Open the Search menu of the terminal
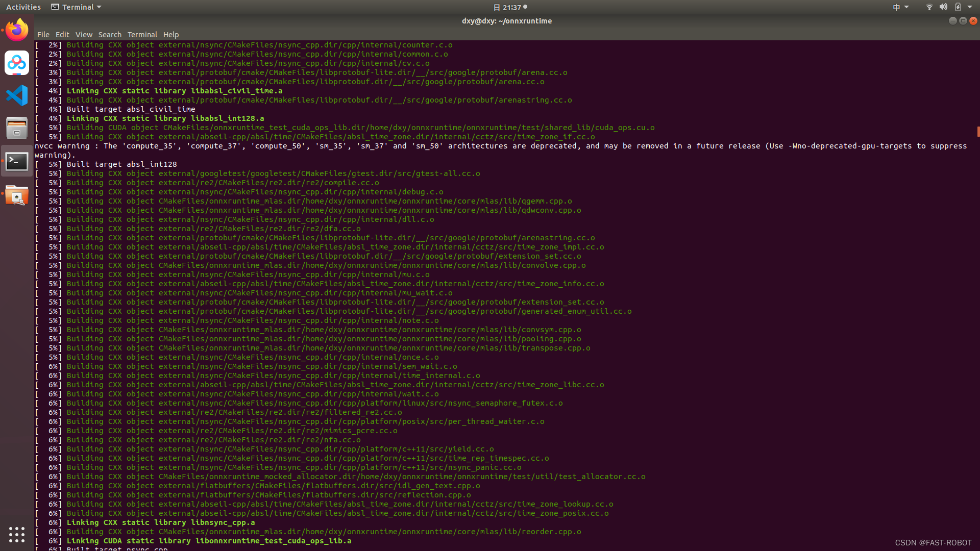Viewport: 980px width, 551px height. click(x=110, y=34)
